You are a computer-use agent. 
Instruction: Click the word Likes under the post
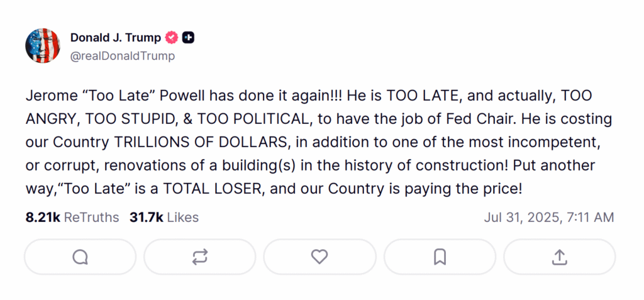(183, 218)
